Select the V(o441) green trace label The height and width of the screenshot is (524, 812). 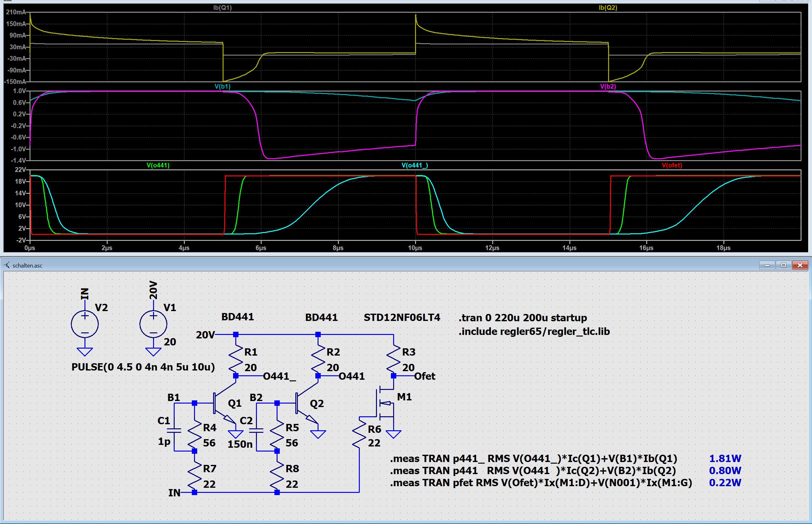click(x=158, y=165)
